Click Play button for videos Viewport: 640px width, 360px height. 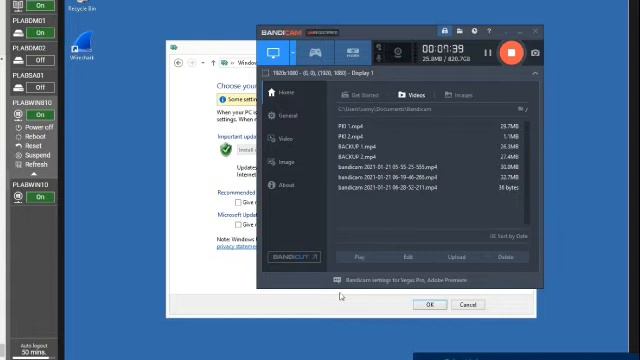[359, 257]
